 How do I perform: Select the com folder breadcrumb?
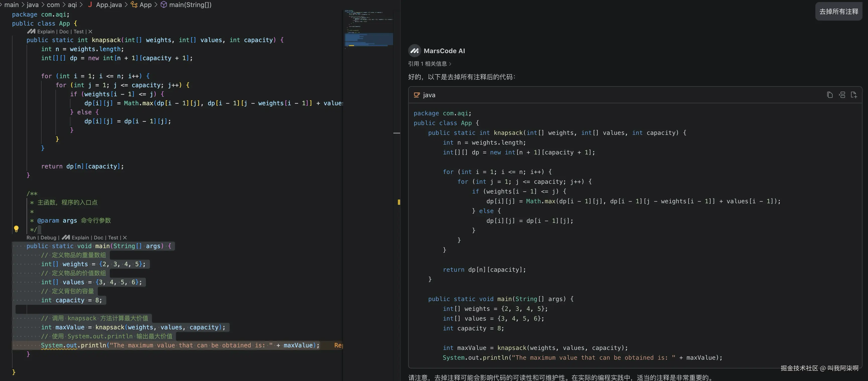(x=53, y=5)
